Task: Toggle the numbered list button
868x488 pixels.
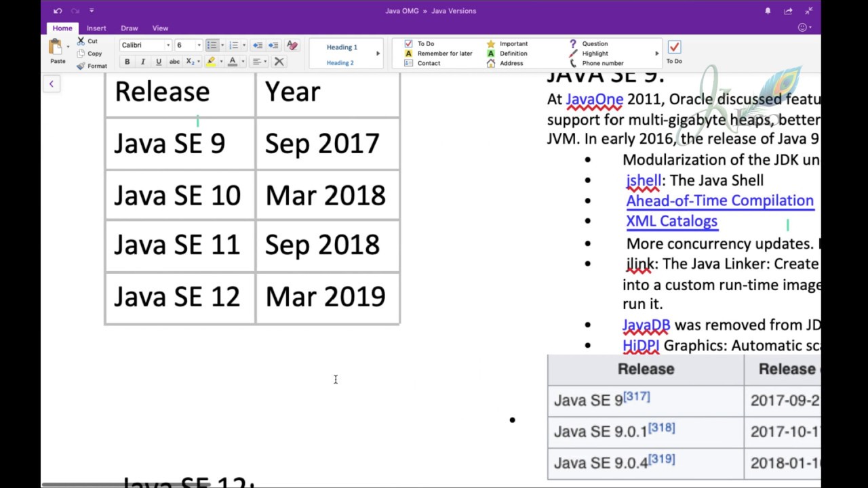Action: tap(233, 45)
